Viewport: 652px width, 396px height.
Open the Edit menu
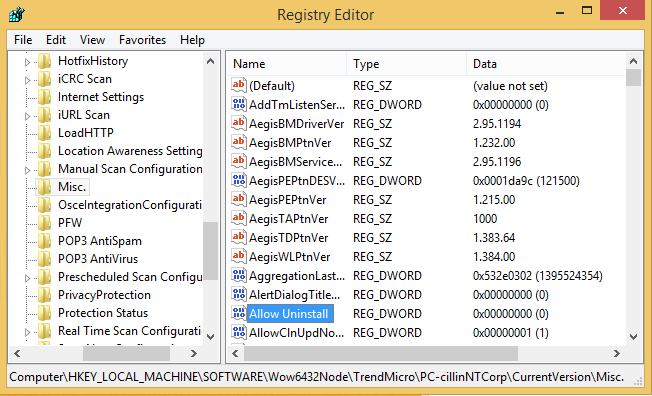tap(56, 40)
